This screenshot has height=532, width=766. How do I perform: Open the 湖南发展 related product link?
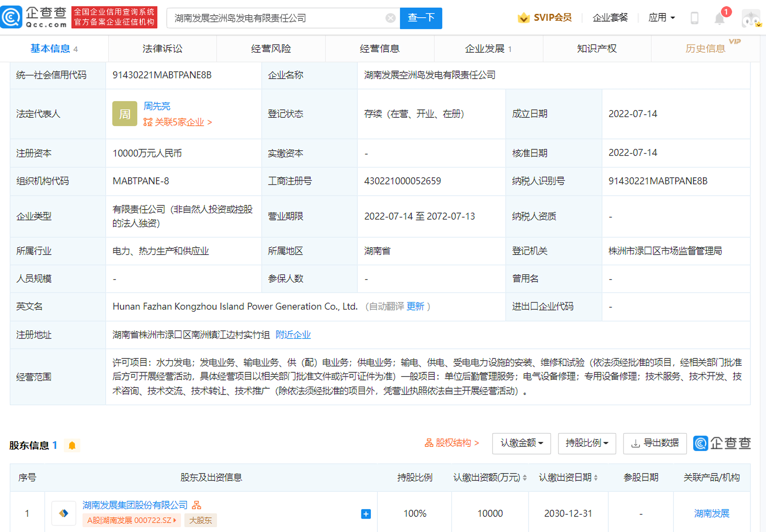(711, 513)
